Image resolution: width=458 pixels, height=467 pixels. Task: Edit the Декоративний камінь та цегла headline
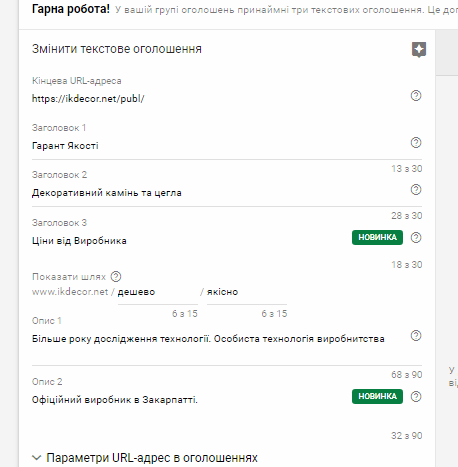(218, 193)
